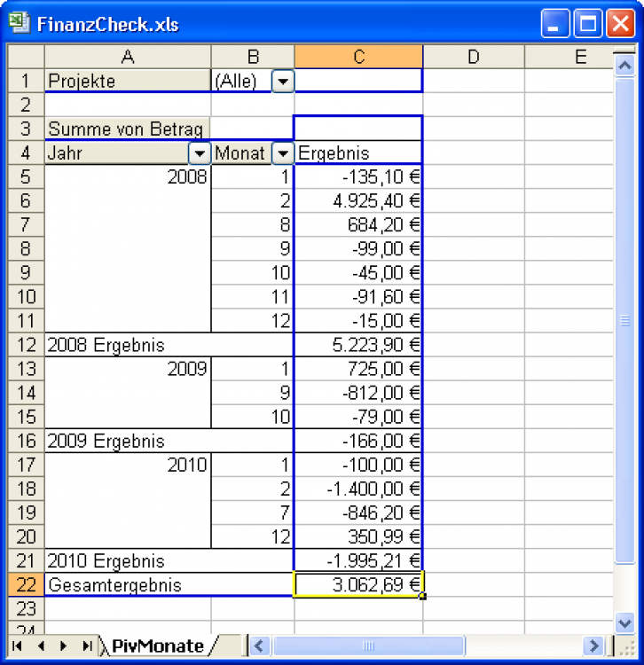The width and height of the screenshot is (644, 665).
Task: Select row 22 header
Action: (x=26, y=585)
